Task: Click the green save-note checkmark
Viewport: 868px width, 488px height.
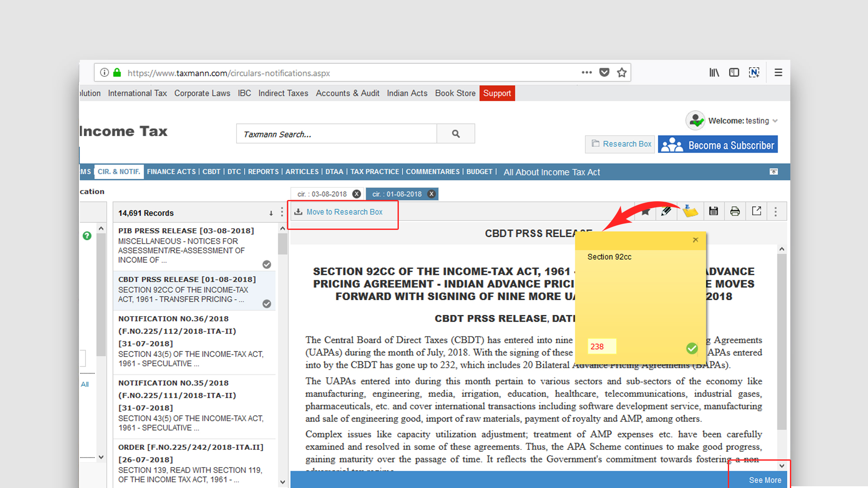Action: click(692, 348)
